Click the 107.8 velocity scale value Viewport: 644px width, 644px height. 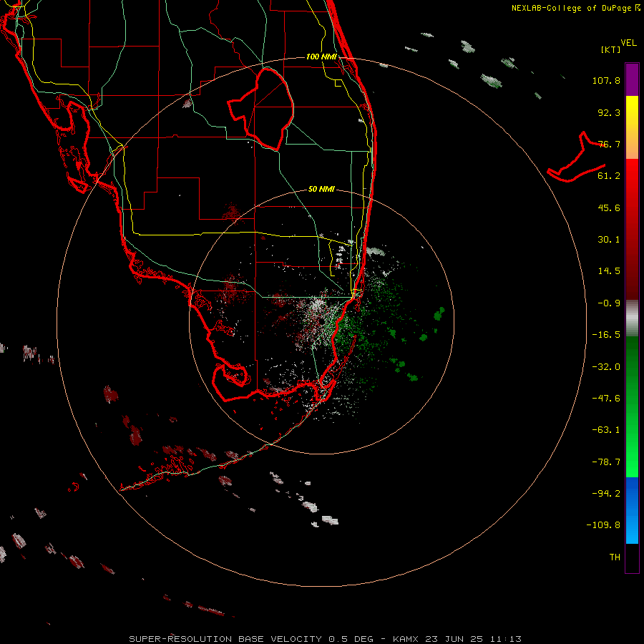[x=606, y=80]
